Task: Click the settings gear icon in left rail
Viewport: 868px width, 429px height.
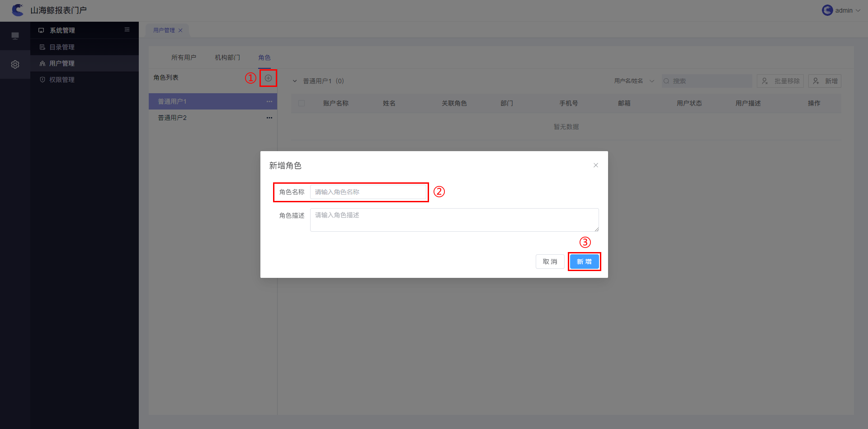Action: (15, 65)
